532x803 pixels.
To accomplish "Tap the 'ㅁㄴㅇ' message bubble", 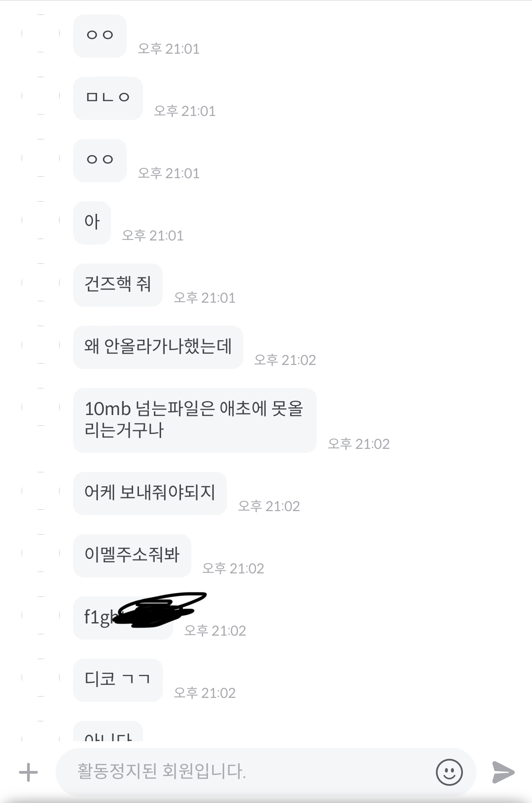I will tap(108, 98).
